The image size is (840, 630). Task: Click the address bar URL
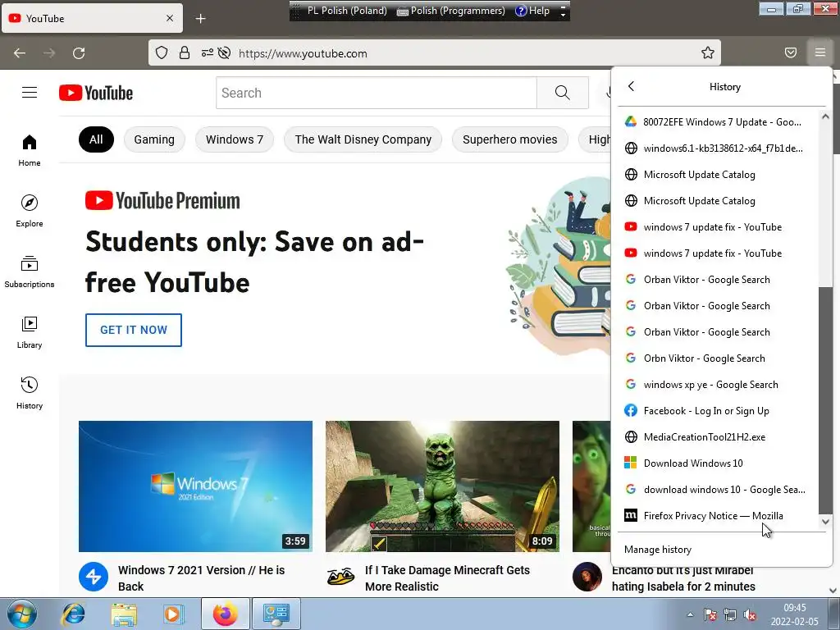coord(303,53)
